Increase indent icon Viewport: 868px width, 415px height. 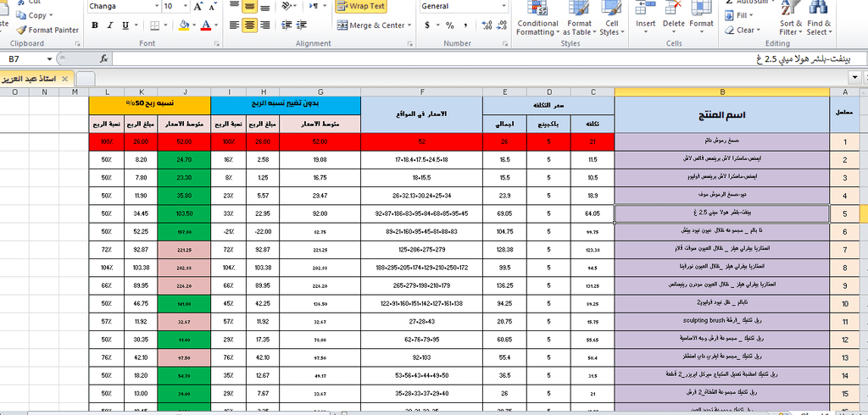[x=302, y=25]
